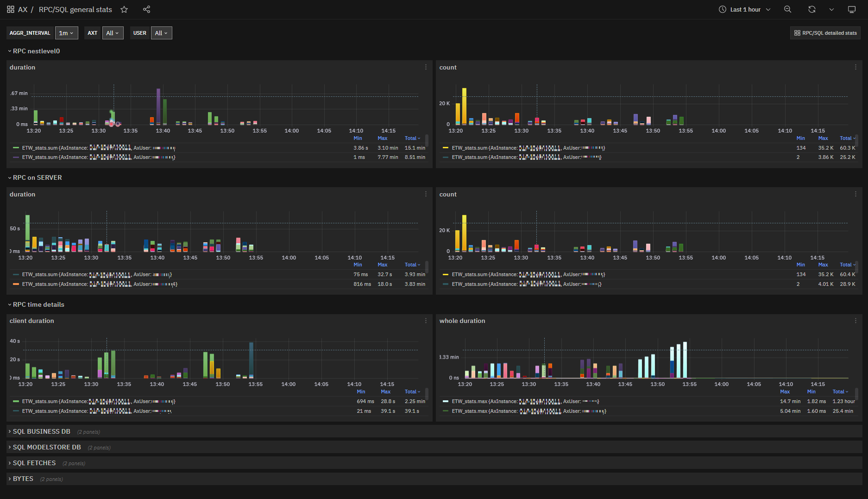Toggle yellow series with 60.4 K total
Viewport: 868px width, 499px height.
528,274
